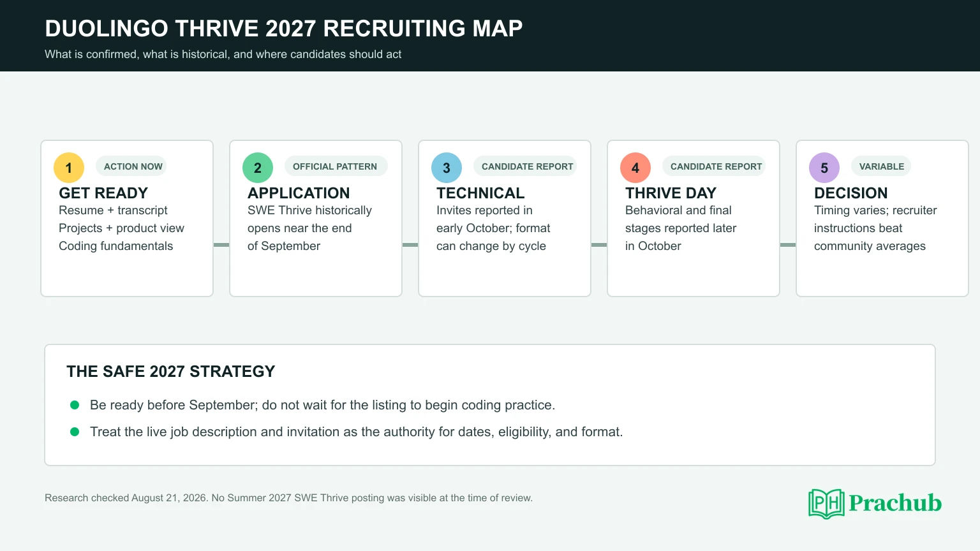
Task: Click the 'Invites reported in' line
Action: pyautogui.click(x=484, y=210)
